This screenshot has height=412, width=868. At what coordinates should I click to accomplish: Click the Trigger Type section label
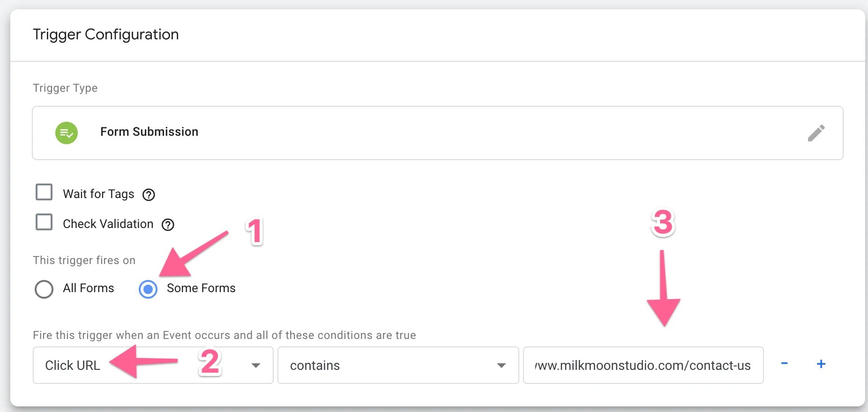[x=65, y=88]
